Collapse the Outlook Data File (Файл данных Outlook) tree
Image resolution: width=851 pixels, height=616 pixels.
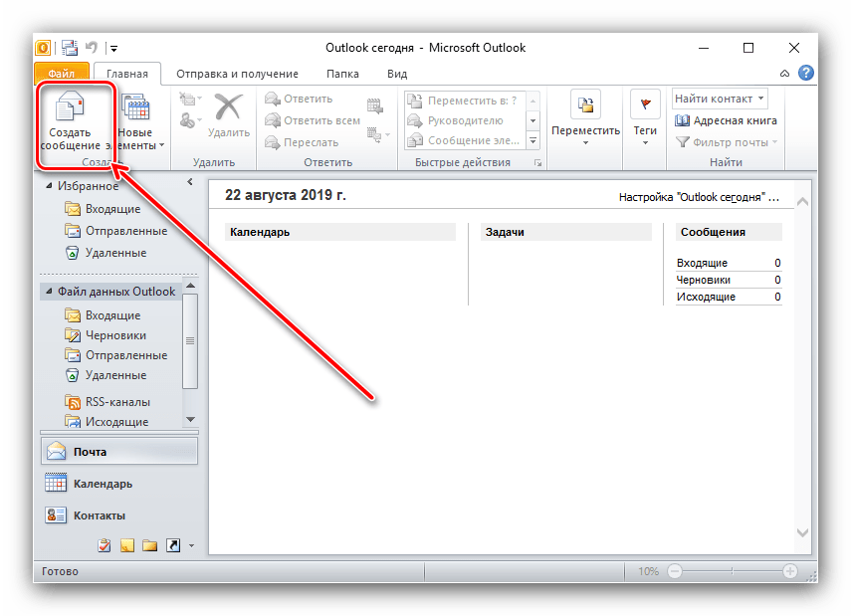pos(48,292)
